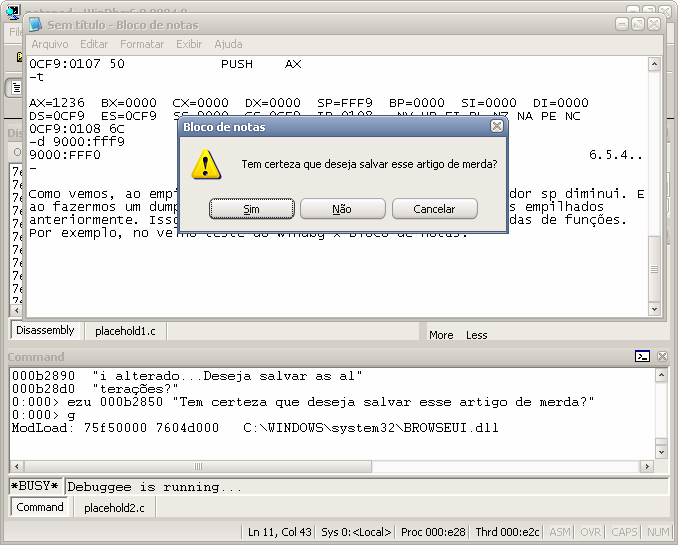Image resolution: width=678 pixels, height=545 pixels.
Task: Close the Command panel with X icon
Action: tap(661, 357)
